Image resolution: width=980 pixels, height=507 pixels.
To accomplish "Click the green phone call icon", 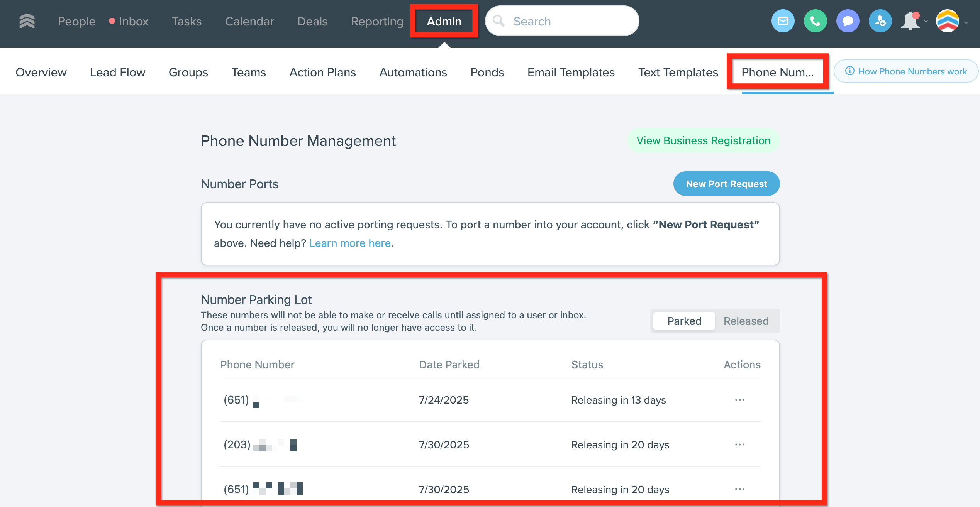I will [x=815, y=21].
